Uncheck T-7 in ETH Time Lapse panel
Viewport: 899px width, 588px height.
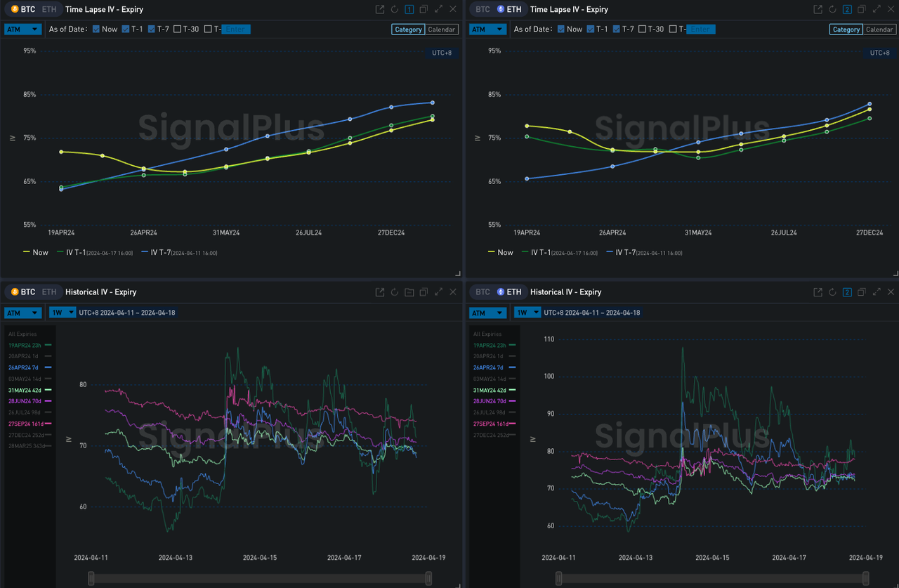coord(617,30)
